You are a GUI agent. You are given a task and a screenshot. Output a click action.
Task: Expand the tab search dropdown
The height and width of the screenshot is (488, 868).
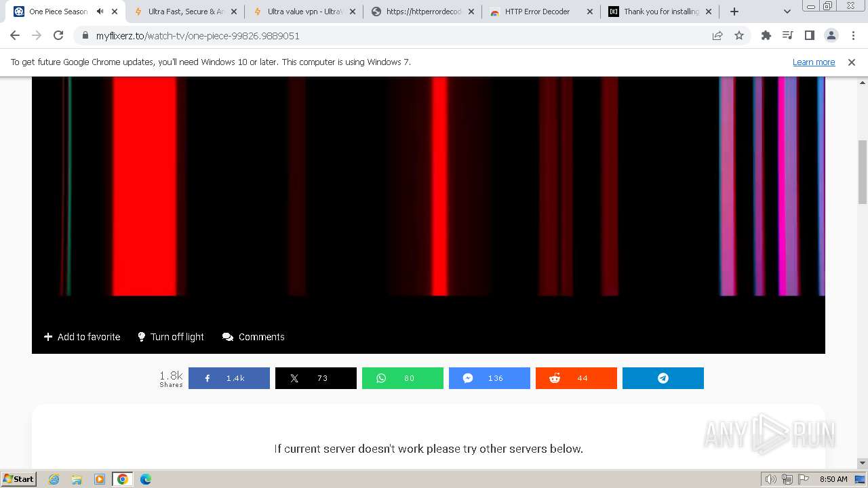coord(787,12)
